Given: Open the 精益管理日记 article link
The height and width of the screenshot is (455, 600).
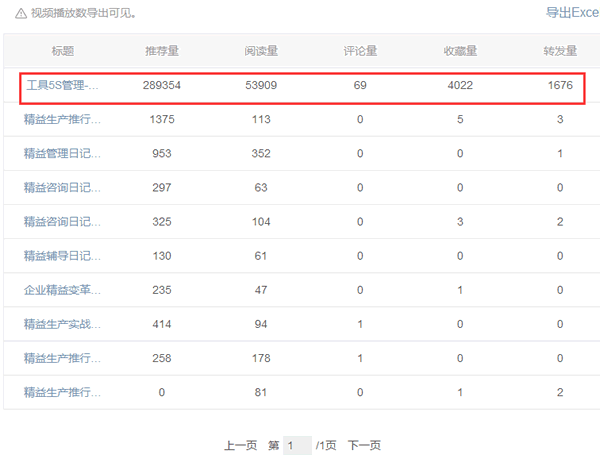Looking at the screenshot, I should [62, 154].
